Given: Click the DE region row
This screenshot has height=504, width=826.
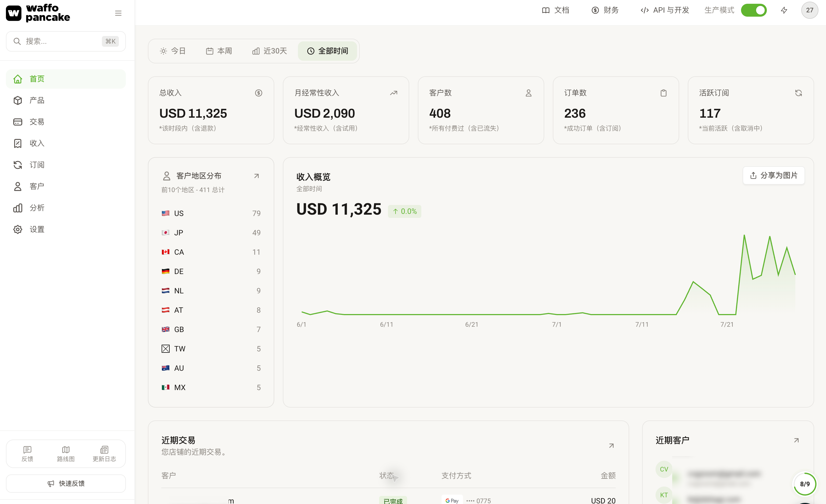Looking at the screenshot, I should pos(211,272).
